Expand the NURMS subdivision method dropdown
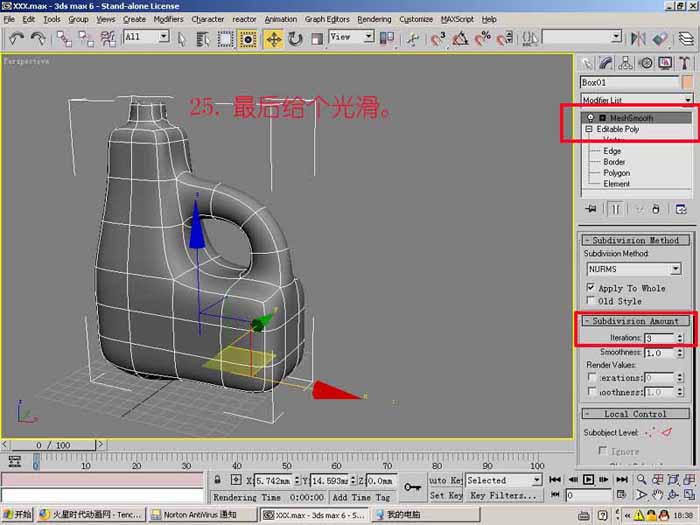Viewport: 700px width, 525px height. pyautogui.click(x=633, y=269)
